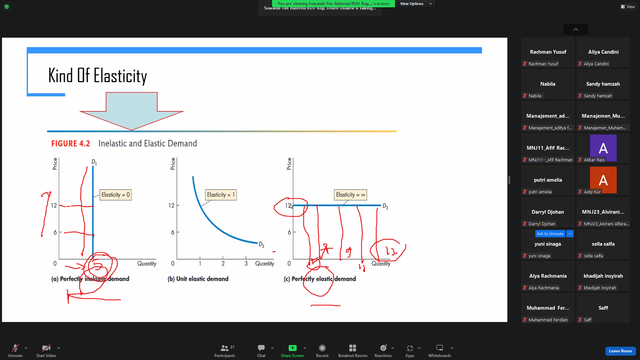This screenshot has width=640, height=360.
Task: Click '(b) Unit elastic demand' caption
Action: pos(198,279)
